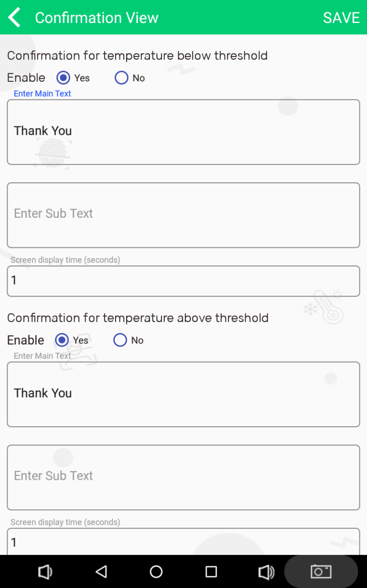
Task: Tap the second Enter Sub Text box
Action: pos(183,476)
